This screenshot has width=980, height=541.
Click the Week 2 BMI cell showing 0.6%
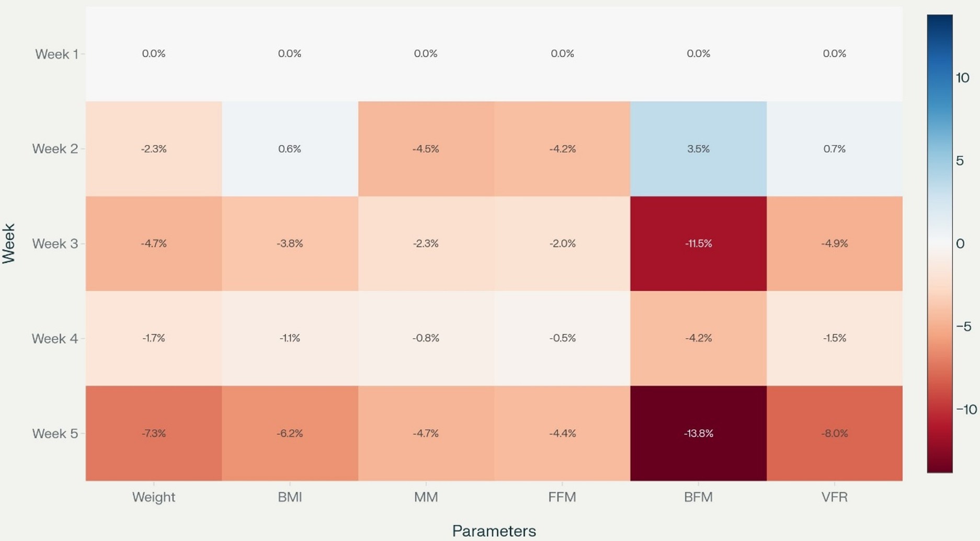(290, 149)
